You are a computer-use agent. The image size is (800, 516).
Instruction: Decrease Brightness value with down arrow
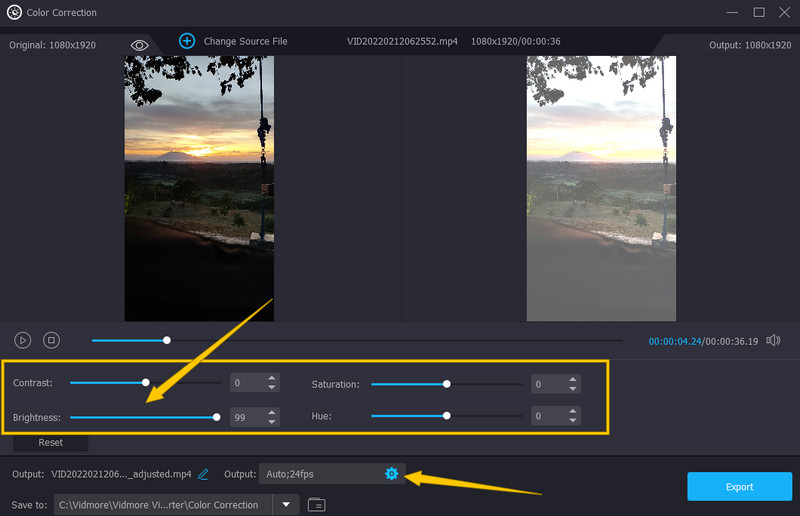pos(272,422)
